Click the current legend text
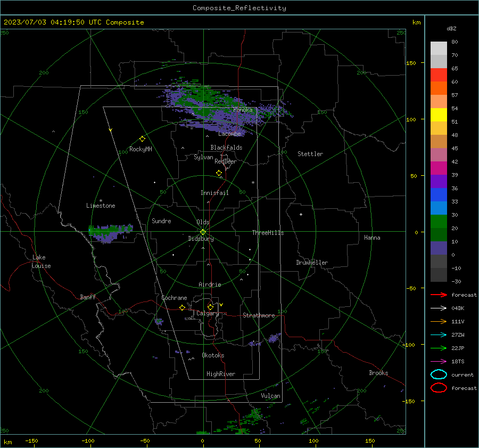The width and height of the screenshot is (479, 448). [x=463, y=374]
